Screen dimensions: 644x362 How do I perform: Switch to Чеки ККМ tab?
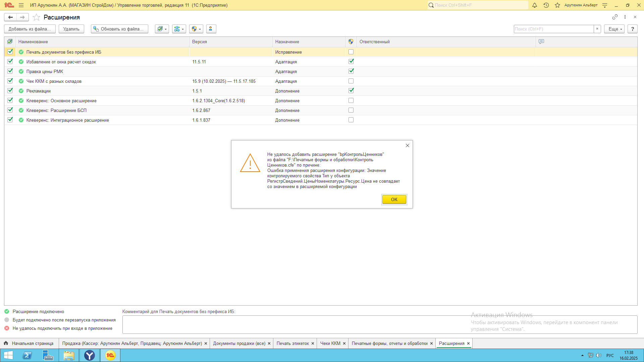point(330,343)
